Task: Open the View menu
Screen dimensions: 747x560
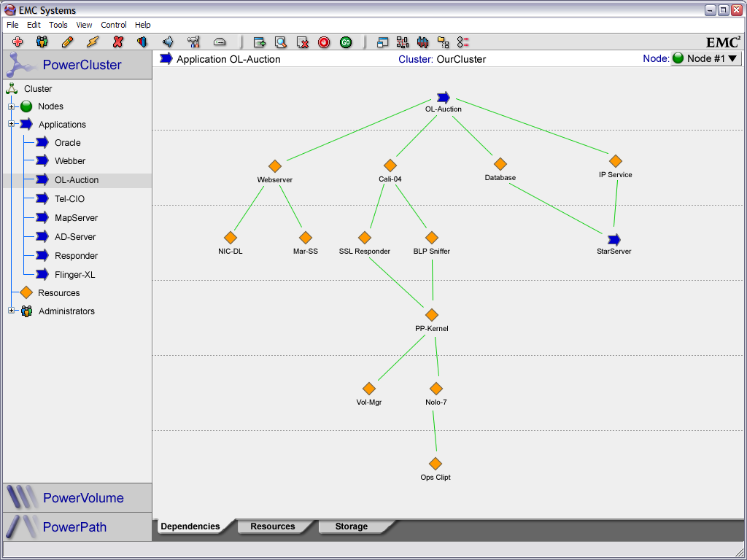Action: tap(84, 25)
